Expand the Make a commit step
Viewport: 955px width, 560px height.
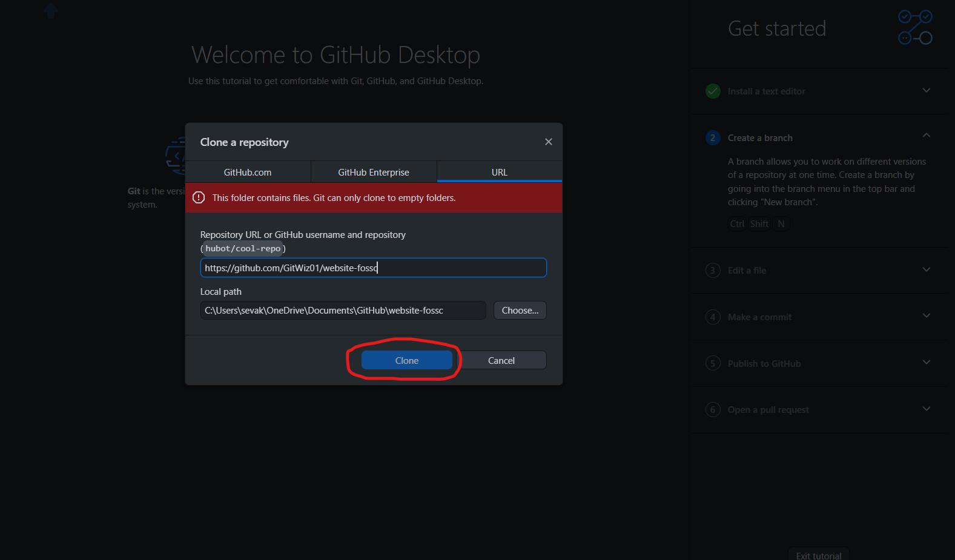click(927, 316)
